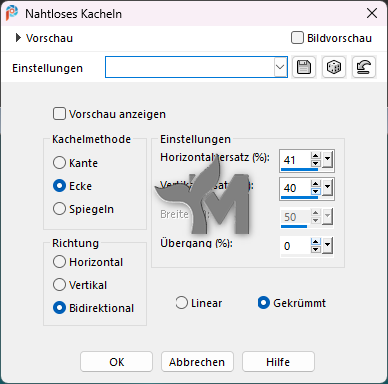Click the PaintShop Pro logo in title bar
Screen dimensions: 388x384
click(x=12, y=13)
